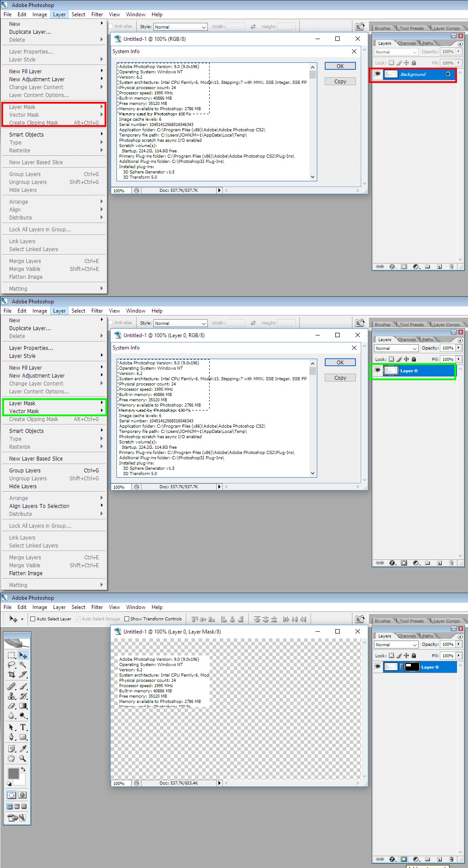This screenshot has height=868, width=468.
Task: Open Fill slider arrow above masked Layer 0
Action: click(x=459, y=656)
